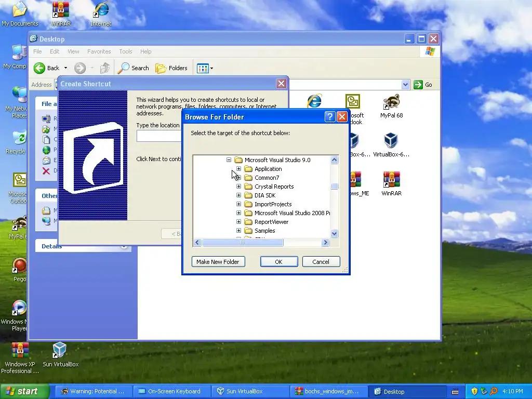Open the View menu
The height and width of the screenshot is (399, 532).
click(x=73, y=51)
